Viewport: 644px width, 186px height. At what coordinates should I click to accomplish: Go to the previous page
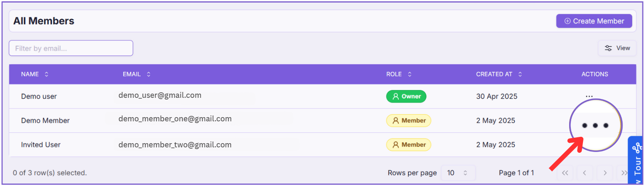coord(585,173)
